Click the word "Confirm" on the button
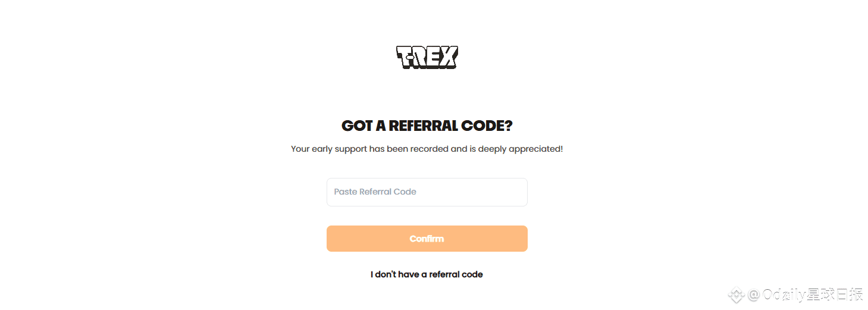The width and height of the screenshot is (868, 310). coord(427,239)
